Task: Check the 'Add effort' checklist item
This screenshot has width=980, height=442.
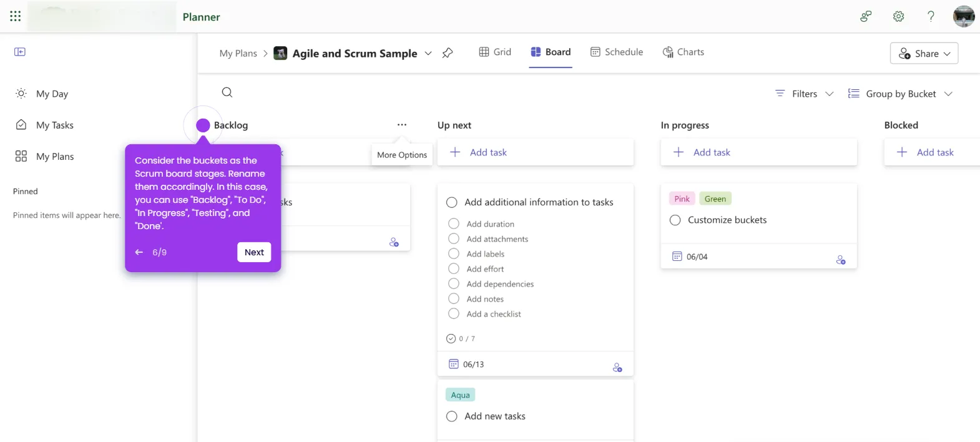Action: tap(454, 268)
